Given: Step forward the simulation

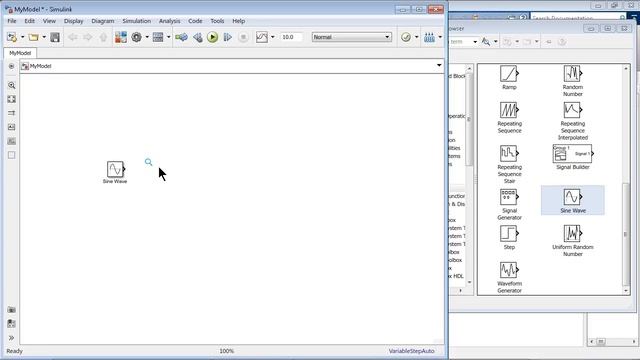Looking at the screenshot, I should (x=228, y=37).
